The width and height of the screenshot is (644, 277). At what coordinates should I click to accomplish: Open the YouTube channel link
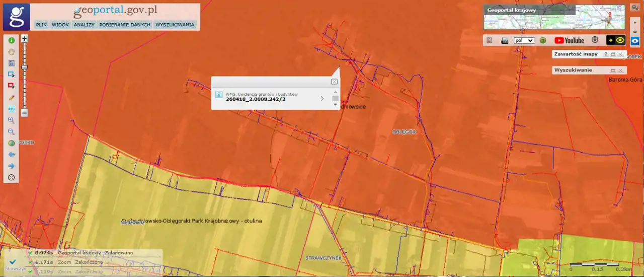569,40
